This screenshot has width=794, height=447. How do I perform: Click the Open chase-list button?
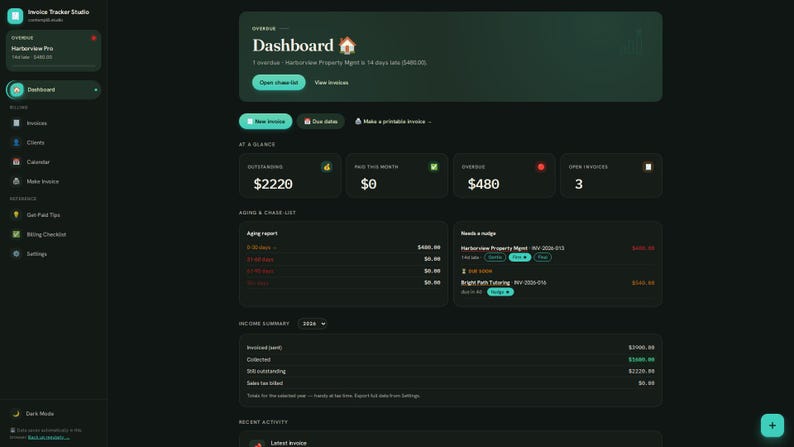click(279, 83)
